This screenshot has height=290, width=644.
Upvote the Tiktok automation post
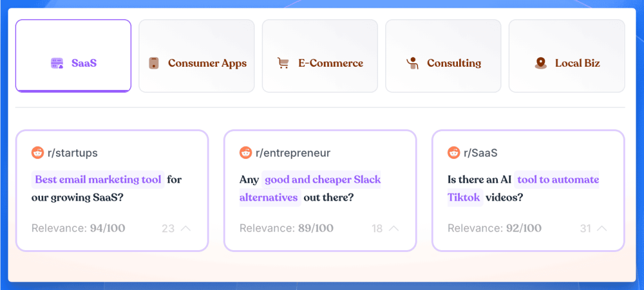tap(602, 228)
